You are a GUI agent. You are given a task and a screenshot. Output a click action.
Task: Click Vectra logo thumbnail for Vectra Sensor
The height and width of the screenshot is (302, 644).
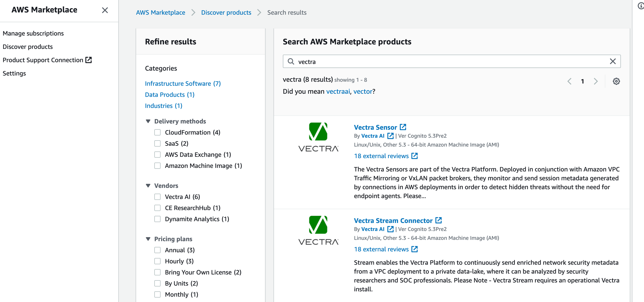(x=318, y=137)
